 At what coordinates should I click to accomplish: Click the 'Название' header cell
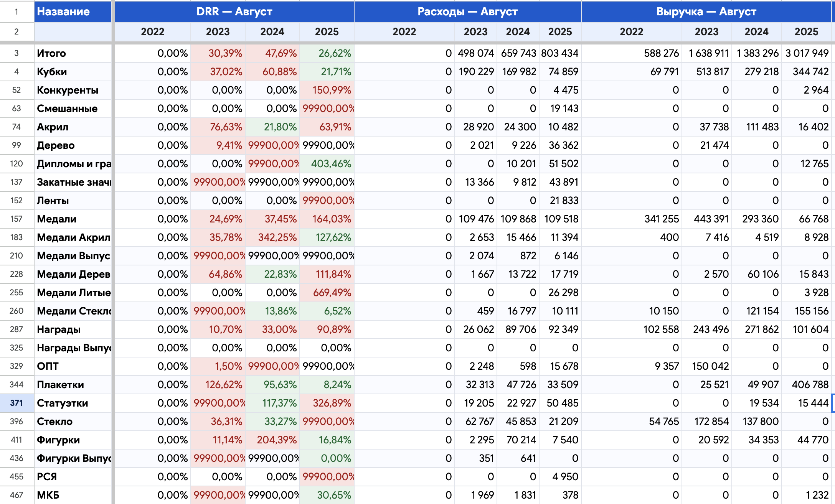(73, 12)
